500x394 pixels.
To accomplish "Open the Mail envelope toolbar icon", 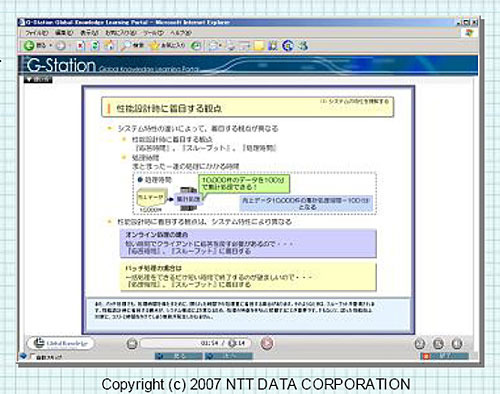I will point(214,46).
